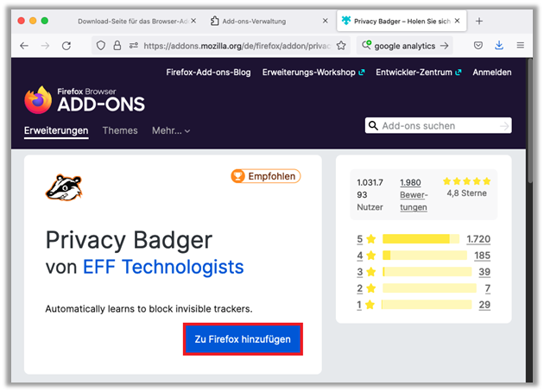Click the padlock site security icon
Screen dimensions: 544x392
(x=117, y=45)
